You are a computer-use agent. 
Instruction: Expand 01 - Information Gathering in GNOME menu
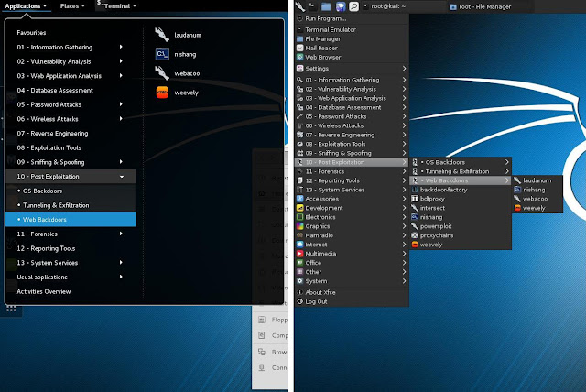[x=71, y=47]
